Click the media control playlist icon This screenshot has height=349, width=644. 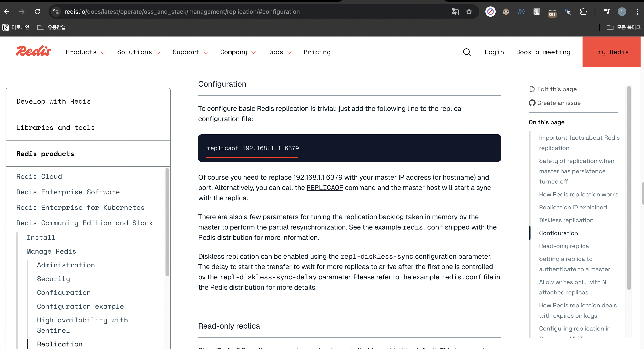[606, 12]
